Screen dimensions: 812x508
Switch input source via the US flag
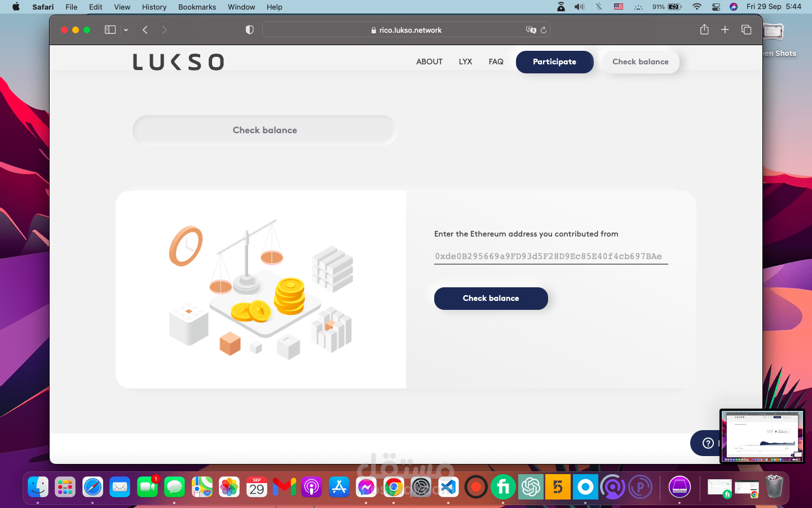pyautogui.click(x=619, y=7)
